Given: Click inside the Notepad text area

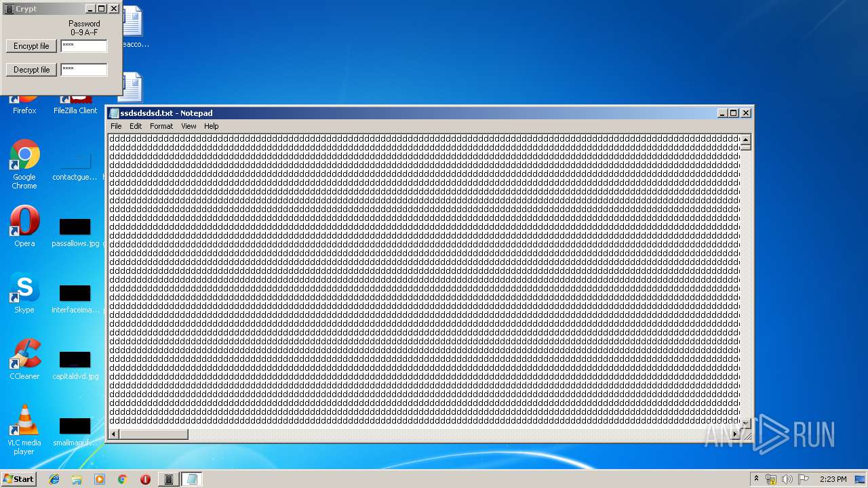Looking at the screenshot, I should coord(425,281).
